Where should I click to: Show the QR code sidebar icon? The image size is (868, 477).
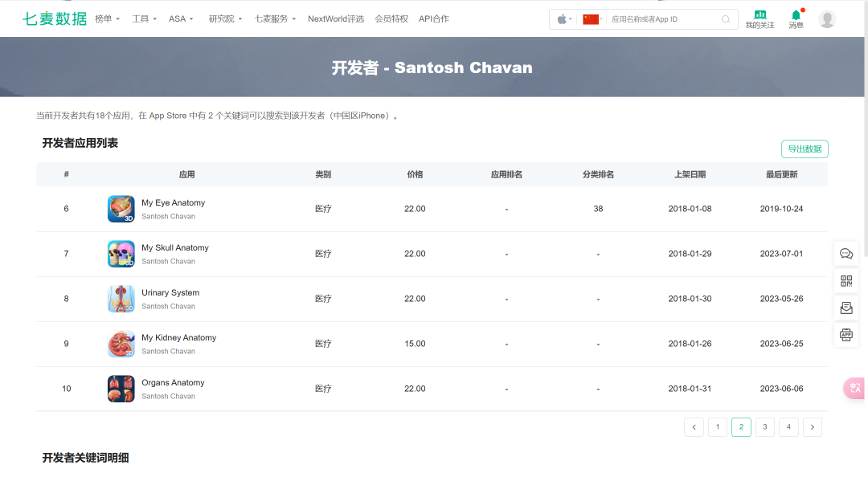tap(846, 281)
